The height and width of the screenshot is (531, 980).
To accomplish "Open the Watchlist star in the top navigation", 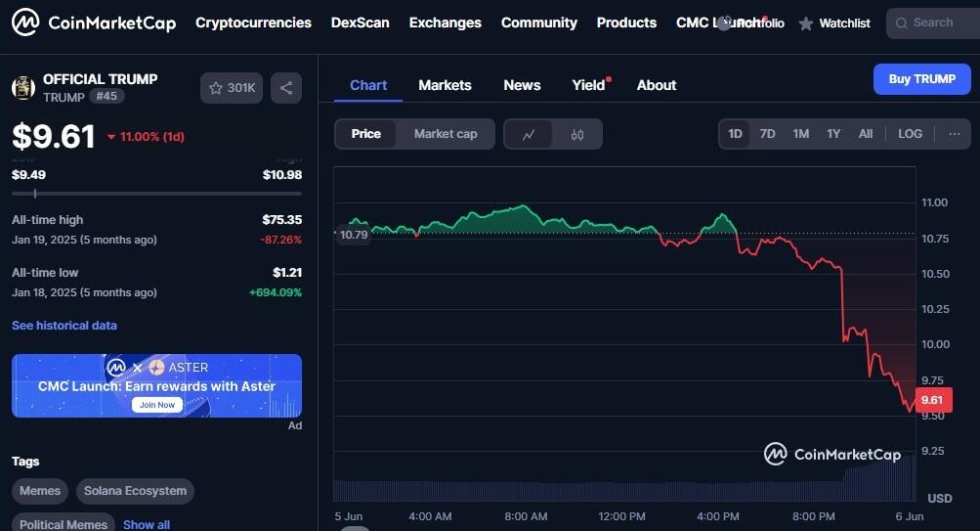I will pyautogui.click(x=806, y=23).
